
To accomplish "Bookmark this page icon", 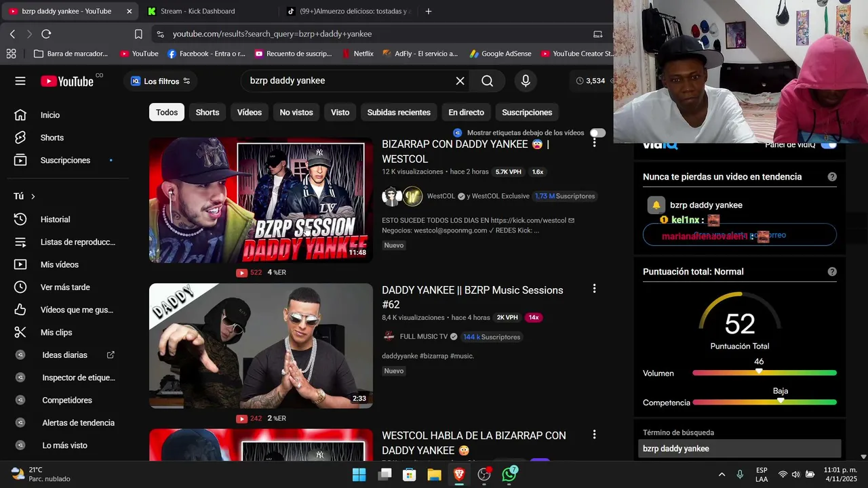I will click(x=138, y=34).
